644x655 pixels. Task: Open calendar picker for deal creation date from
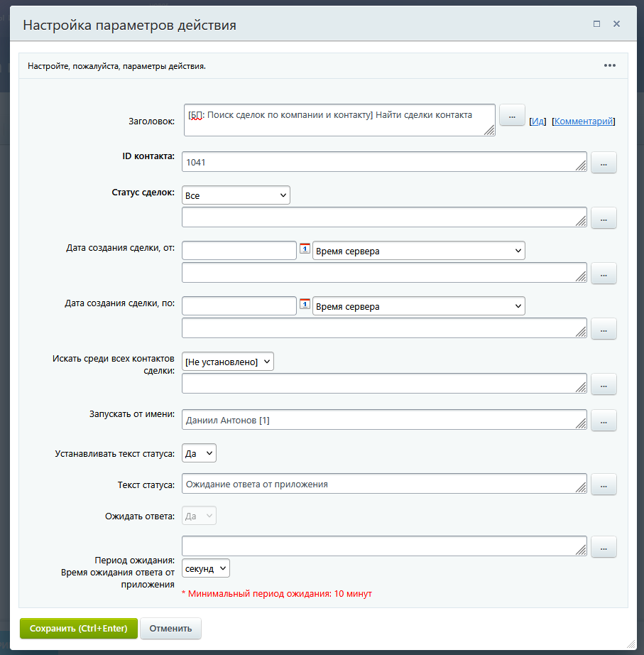305,249
